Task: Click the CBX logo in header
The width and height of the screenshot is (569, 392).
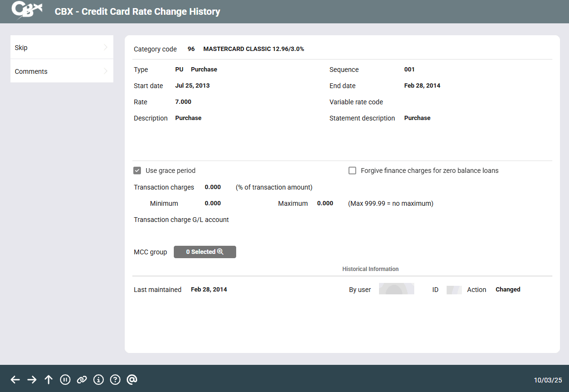Action: [x=27, y=11]
